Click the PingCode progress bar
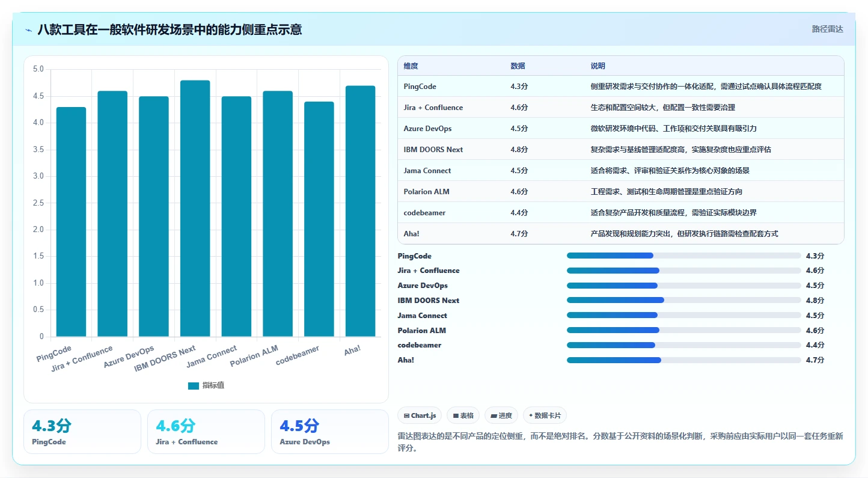The width and height of the screenshot is (868, 478). tap(684, 256)
